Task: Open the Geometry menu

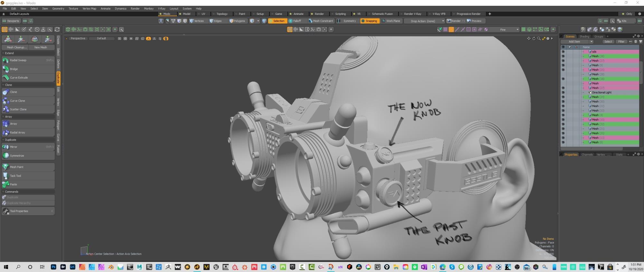Action: pyautogui.click(x=58, y=9)
